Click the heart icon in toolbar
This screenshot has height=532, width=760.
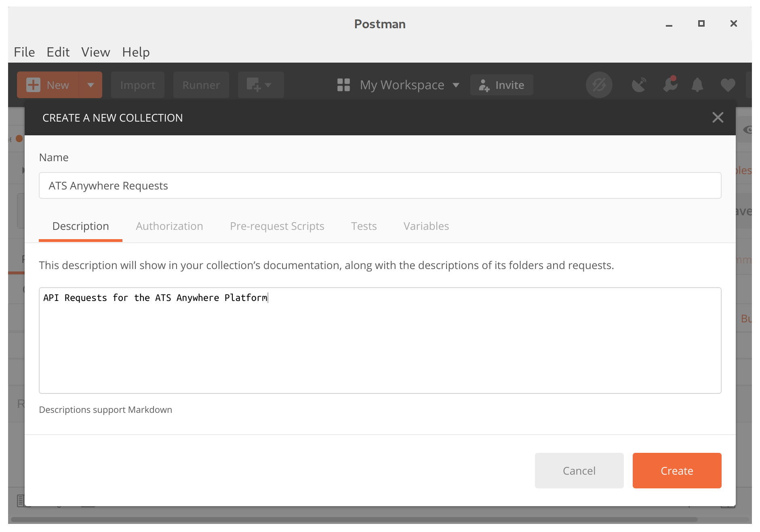(728, 85)
